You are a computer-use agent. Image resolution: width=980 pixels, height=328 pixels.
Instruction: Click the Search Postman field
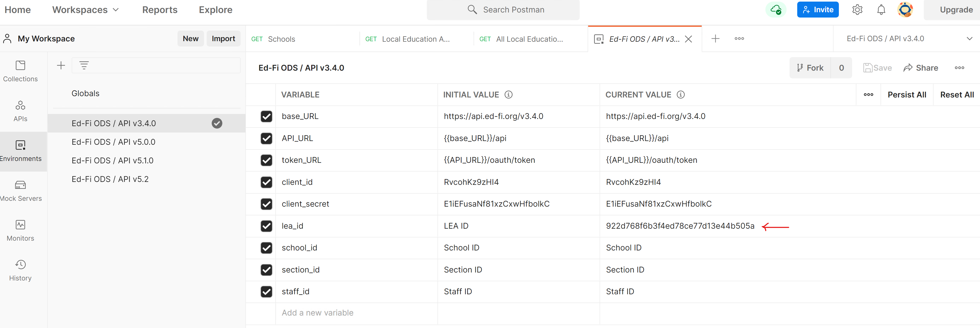click(503, 10)
